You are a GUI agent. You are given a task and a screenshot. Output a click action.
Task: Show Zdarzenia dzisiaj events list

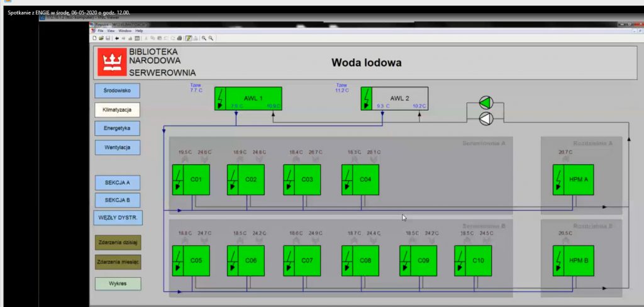(x=117, y=242)
